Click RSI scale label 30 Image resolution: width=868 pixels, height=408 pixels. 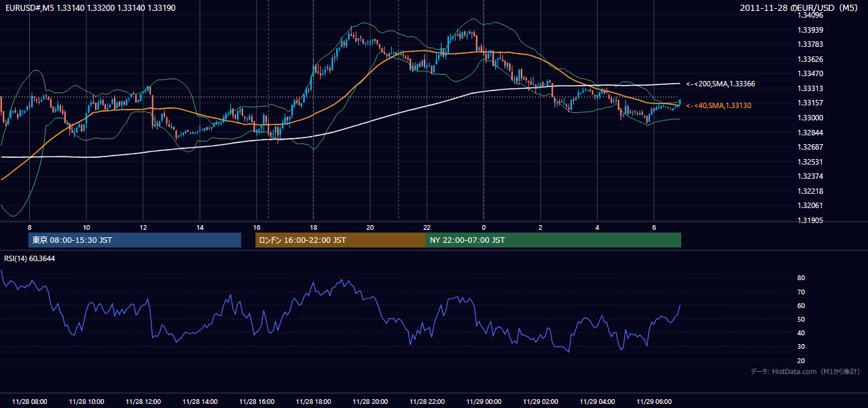click(x=801, y=347)
